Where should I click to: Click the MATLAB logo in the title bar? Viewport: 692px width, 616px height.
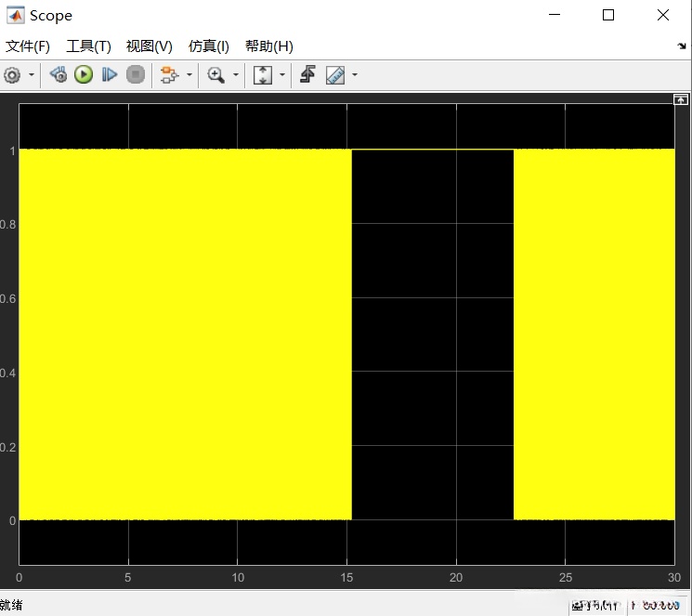(x=16, y=16)
